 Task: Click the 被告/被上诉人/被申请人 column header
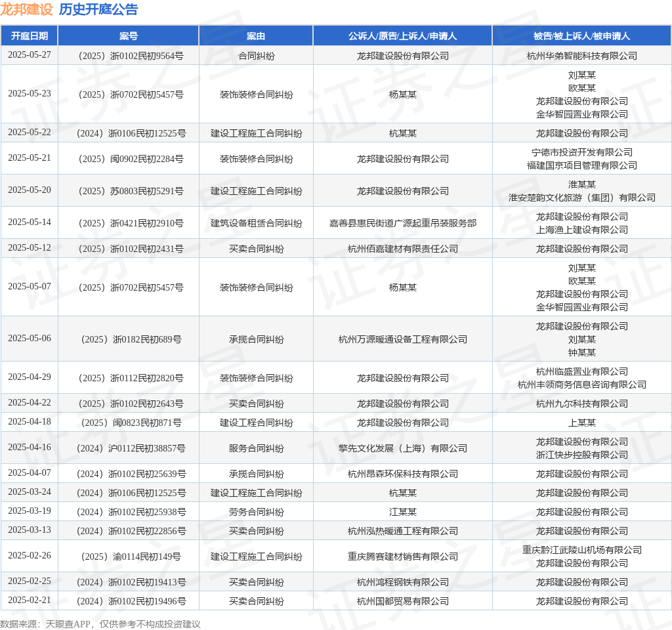pos(581,36)
